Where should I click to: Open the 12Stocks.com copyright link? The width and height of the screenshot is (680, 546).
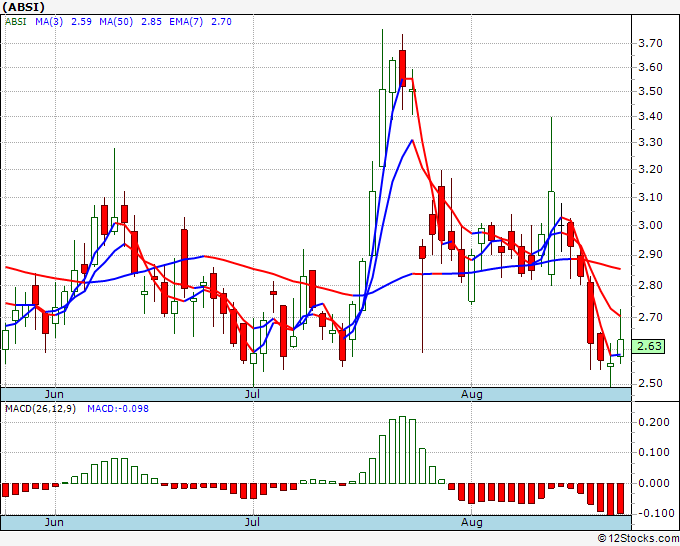[x=638, y=538]
